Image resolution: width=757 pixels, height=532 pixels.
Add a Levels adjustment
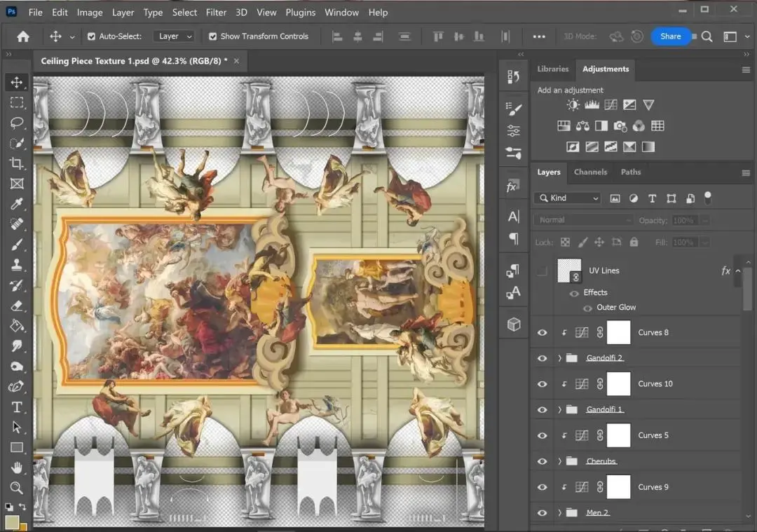pyautogui.click(x=592, y=104)
